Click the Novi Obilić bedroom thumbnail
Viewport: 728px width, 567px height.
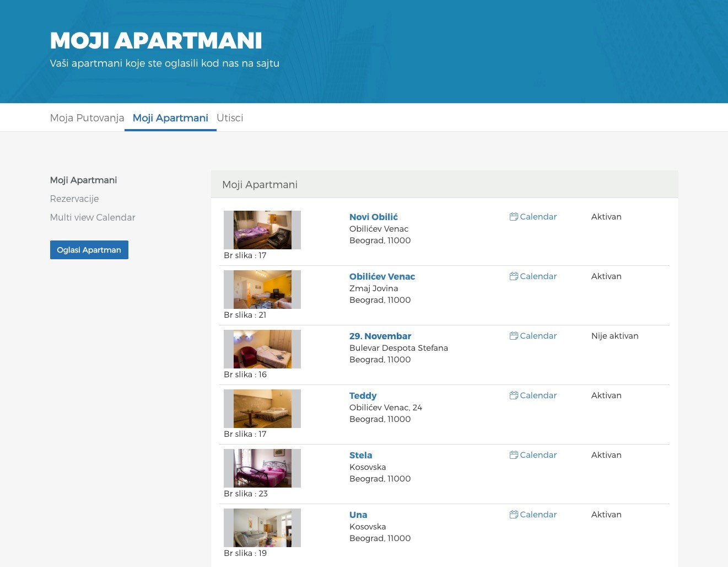[262, 230]
